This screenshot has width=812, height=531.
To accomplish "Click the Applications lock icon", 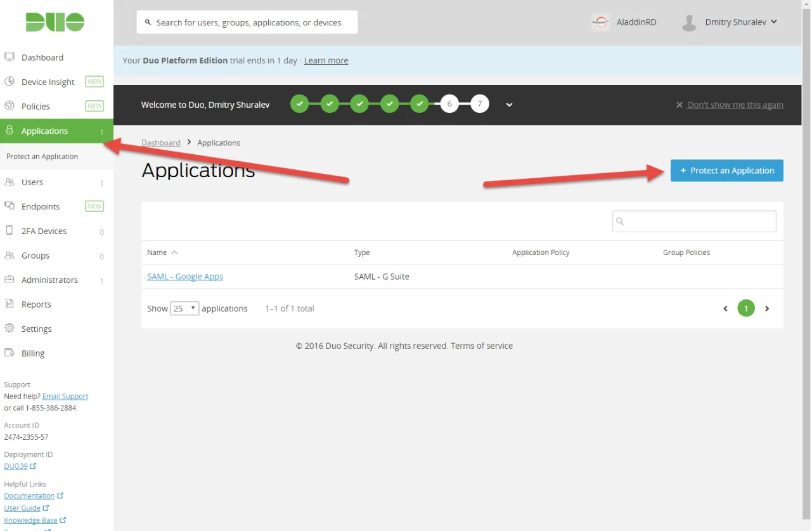I will (10, 130).
